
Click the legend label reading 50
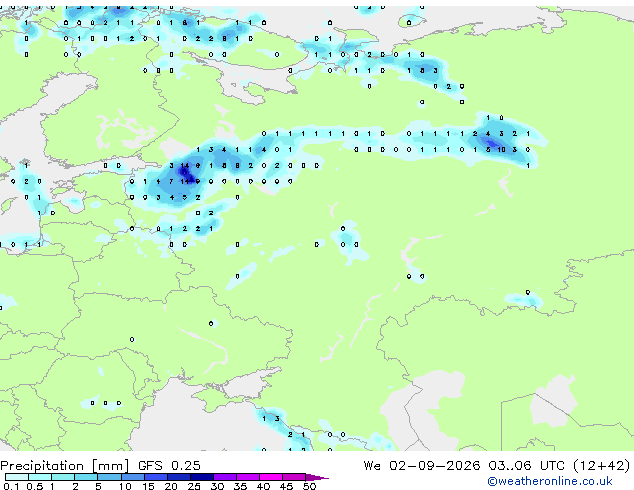pos(309,486)
